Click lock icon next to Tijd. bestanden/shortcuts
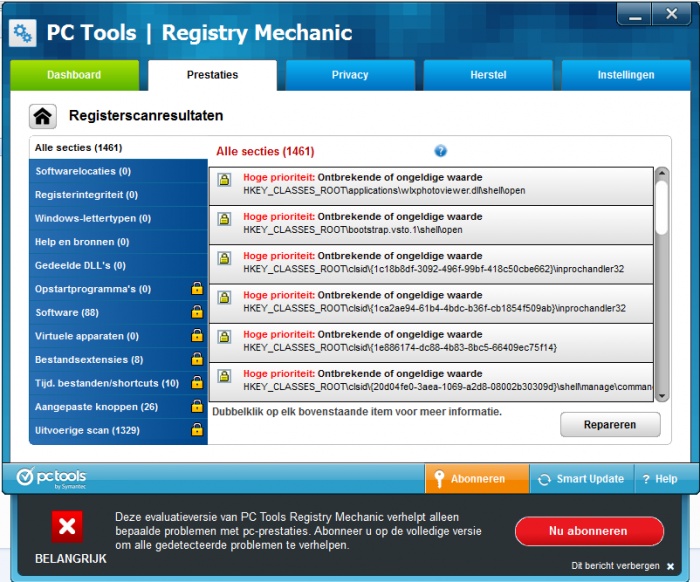 point(197,382)
